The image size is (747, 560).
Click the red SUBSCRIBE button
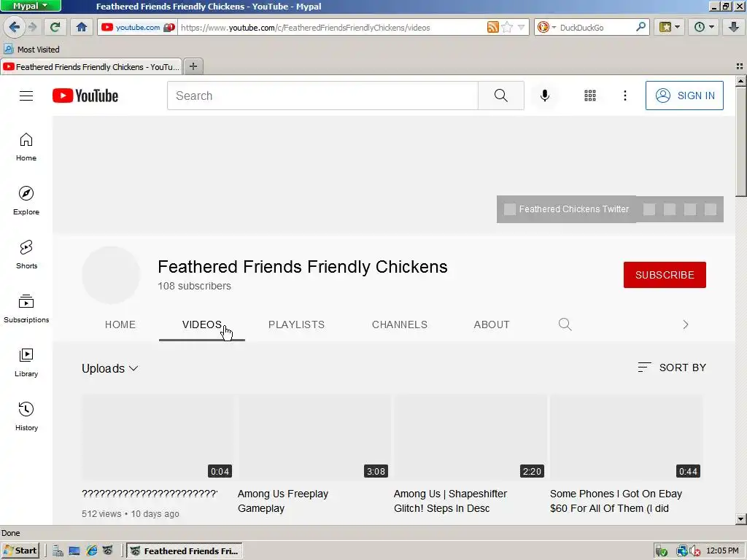[665, 275]
